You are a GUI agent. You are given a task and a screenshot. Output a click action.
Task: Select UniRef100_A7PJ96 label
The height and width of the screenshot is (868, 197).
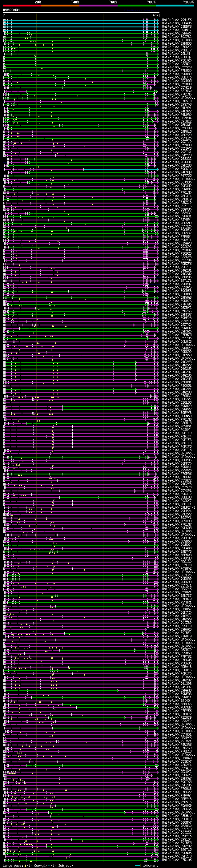point(177,304)
